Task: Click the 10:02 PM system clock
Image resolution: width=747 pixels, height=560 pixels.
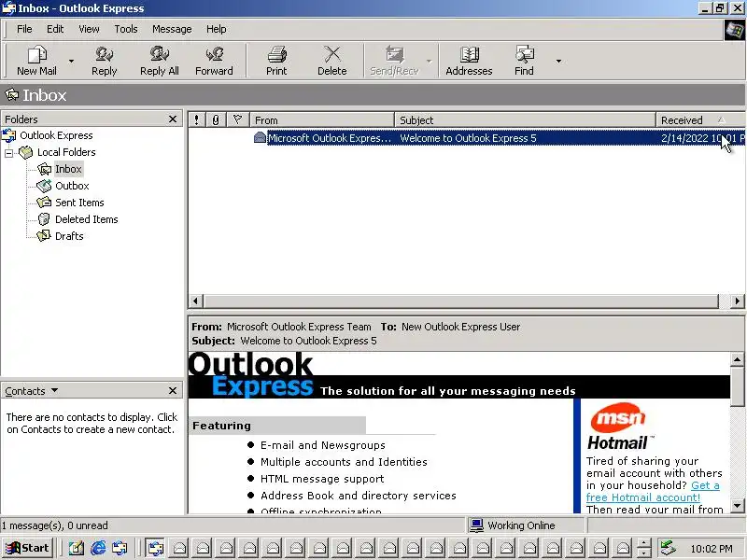Action: pyautogui.click(x=712, y=549)
